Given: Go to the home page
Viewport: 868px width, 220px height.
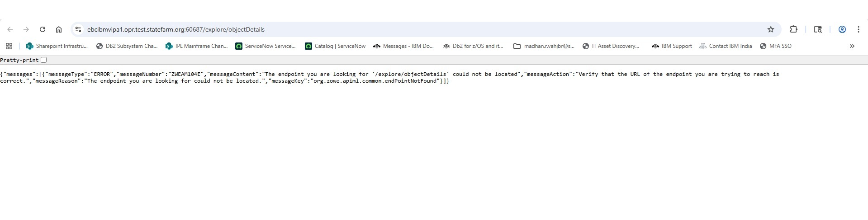Looking at the screenshot, I should pos(59,29).
